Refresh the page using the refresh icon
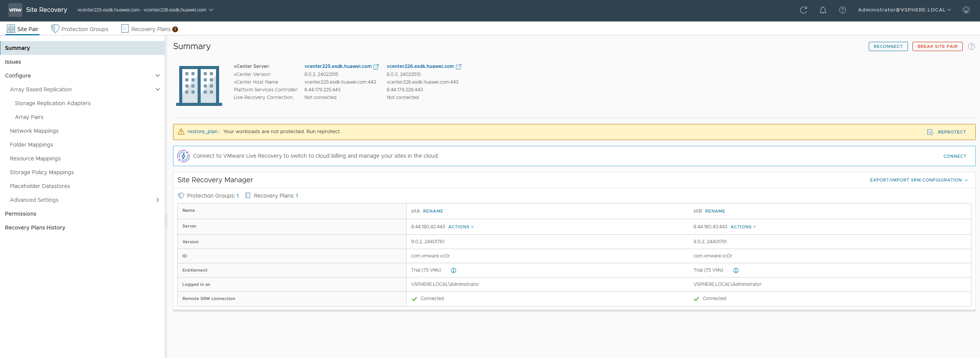The height and width of the screenshot is (358, 980). [803, 10]
